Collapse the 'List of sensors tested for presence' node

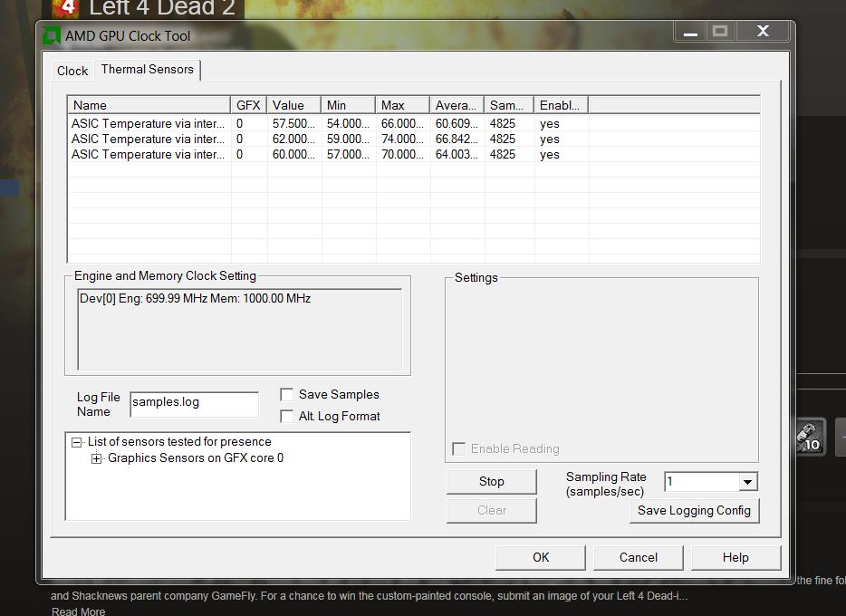point(77,442)
